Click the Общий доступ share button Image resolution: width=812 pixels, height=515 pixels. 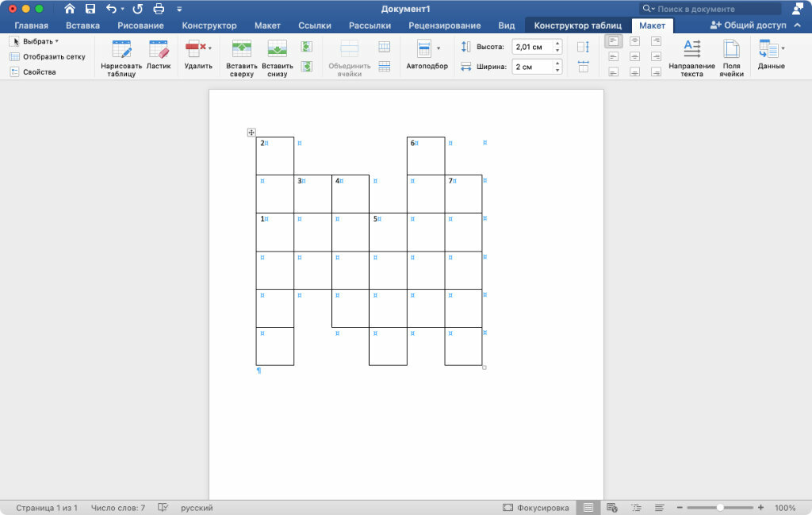749,25
